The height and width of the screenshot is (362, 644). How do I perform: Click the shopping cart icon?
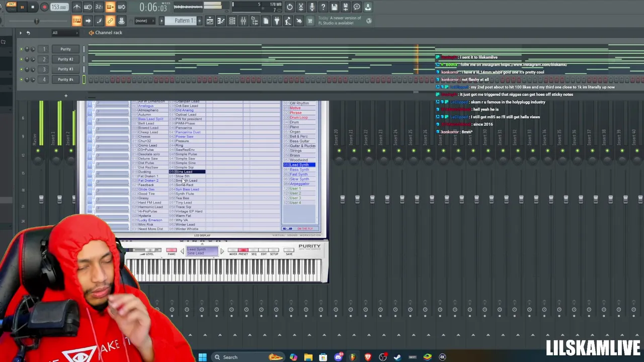(x=310, y=21)
